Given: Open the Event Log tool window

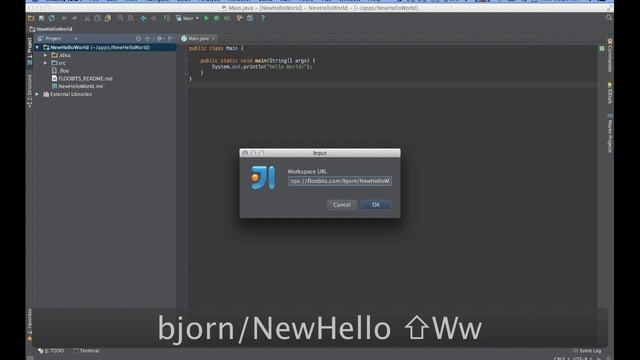Looking at the screenshot, I should click(587, 351).
